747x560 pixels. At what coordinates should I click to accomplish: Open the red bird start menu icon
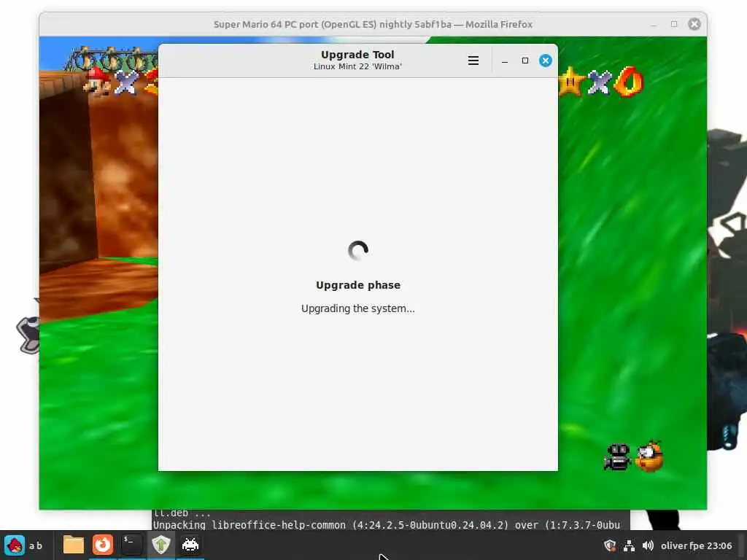15,545
